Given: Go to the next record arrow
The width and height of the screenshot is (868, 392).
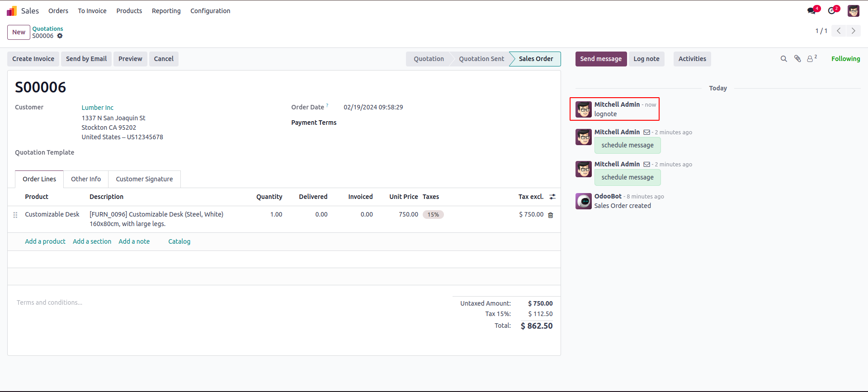Looking at the screenshot, I should click(854, 31).
